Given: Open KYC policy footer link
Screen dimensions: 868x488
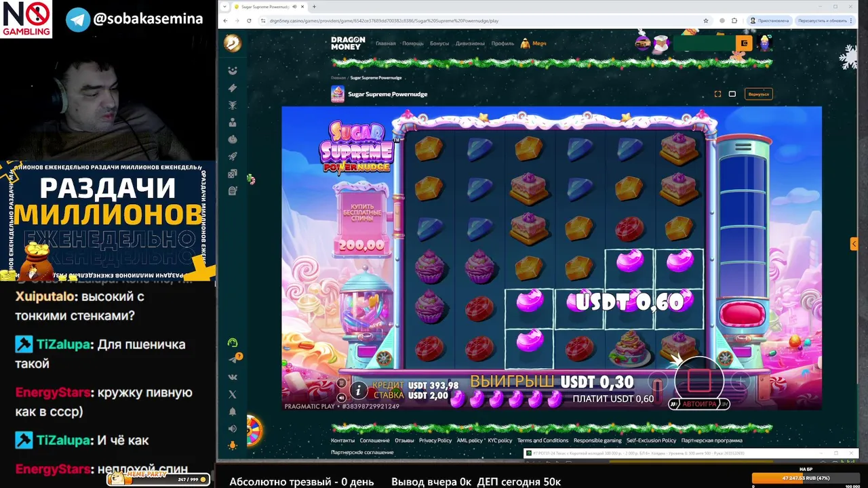Looking at the screenshot, I should pyautogui.click(x=500, y=441).
